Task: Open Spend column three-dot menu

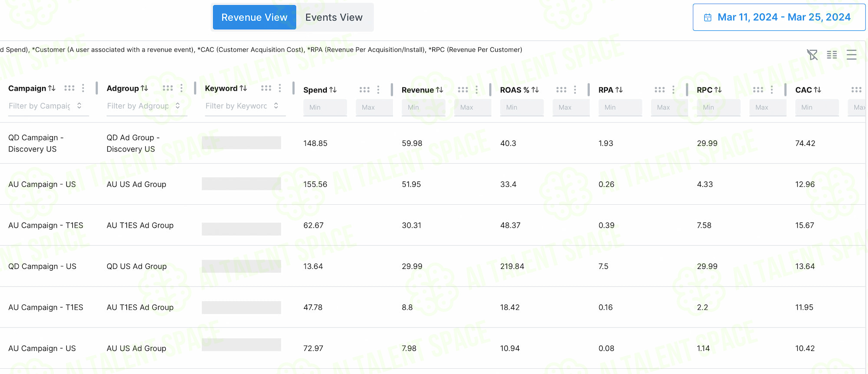Action: (x=378, y=89)
